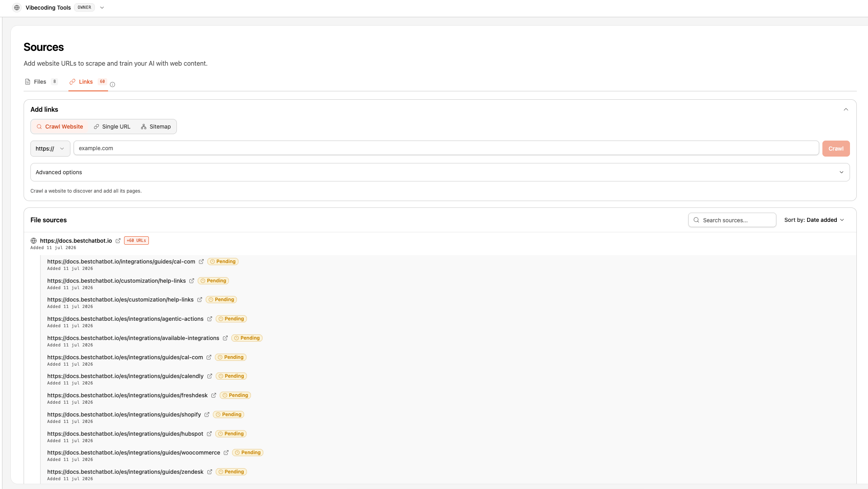
Task: Open the Vibecoding Tools workspace dropdown chevron
Action: click(x=102, y=8)
